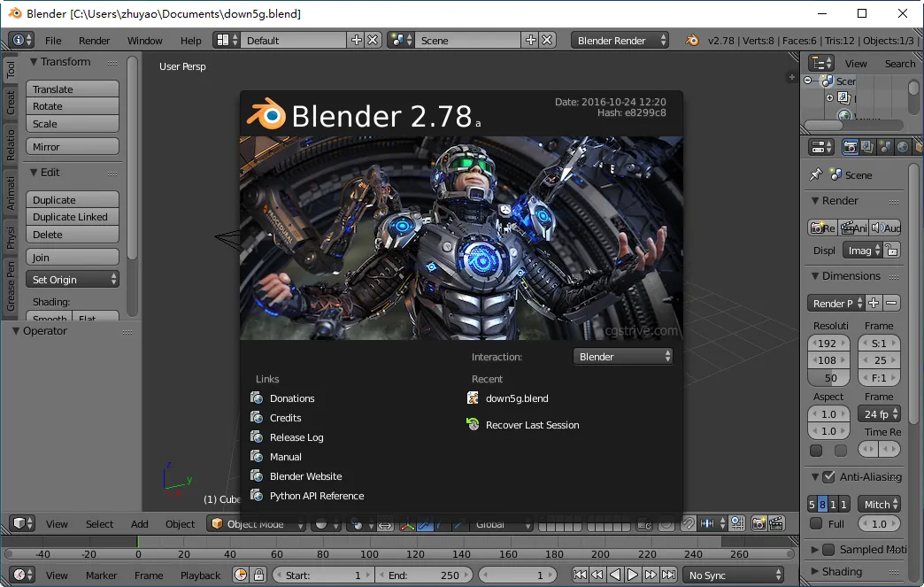Select the Scene properties tab icon
The width and height of the screenshot is (924, 587).
(x=884, y=147)
